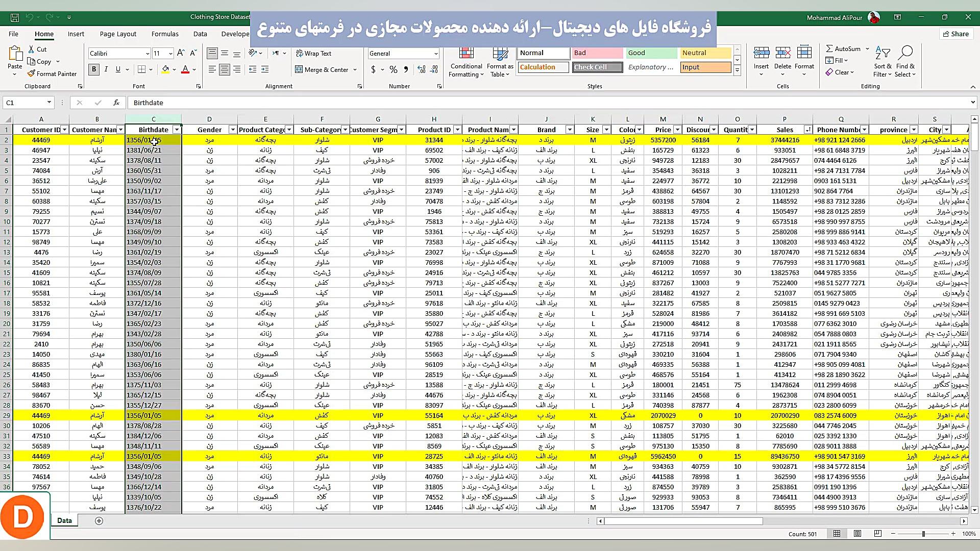Open the Product ID column filter dropdown

(457, 130)
